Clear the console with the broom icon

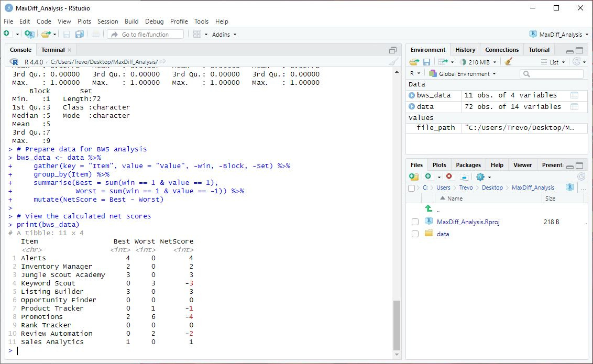(393, 62)
